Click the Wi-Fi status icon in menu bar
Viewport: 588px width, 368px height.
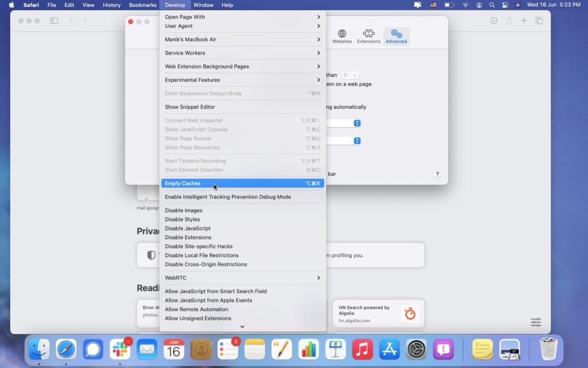(x=465, y=5)
